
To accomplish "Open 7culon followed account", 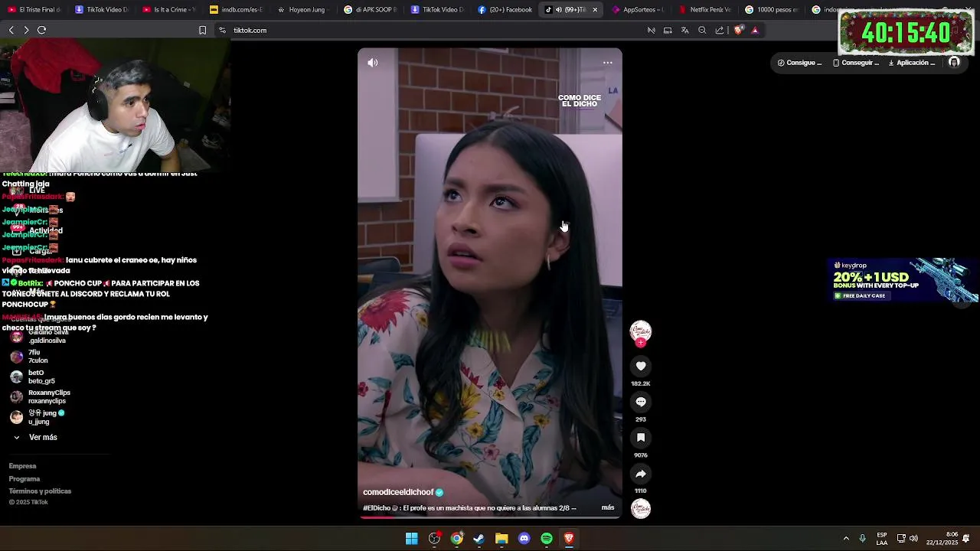I will coord(31,357).
